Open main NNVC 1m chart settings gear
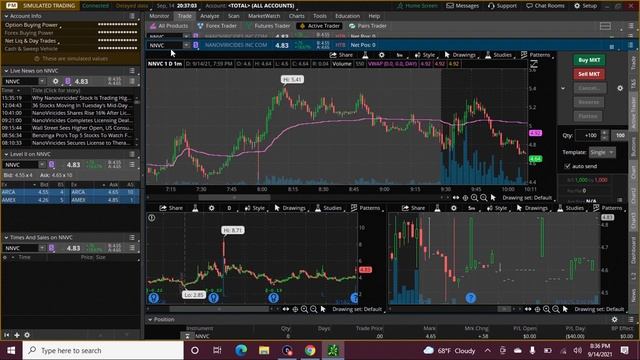Viewport: 640px width, 360px height. [x=381, y=55]
